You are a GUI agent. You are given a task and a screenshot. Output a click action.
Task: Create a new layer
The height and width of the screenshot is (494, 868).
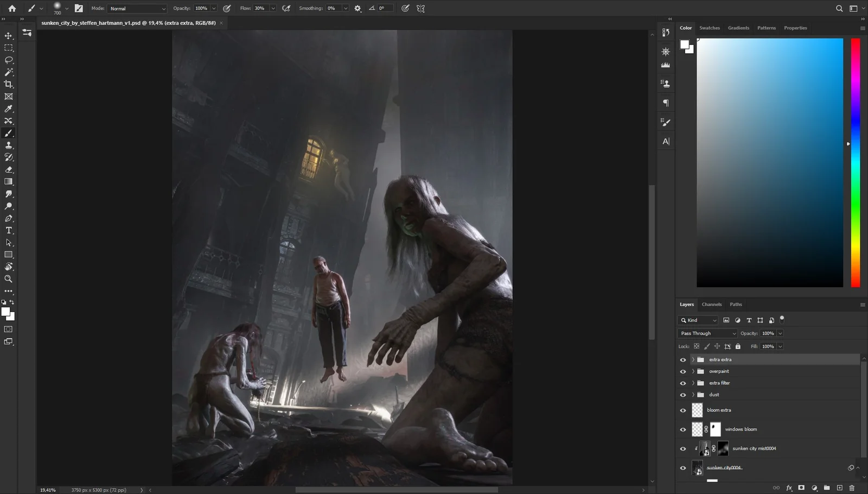(839, 487)
